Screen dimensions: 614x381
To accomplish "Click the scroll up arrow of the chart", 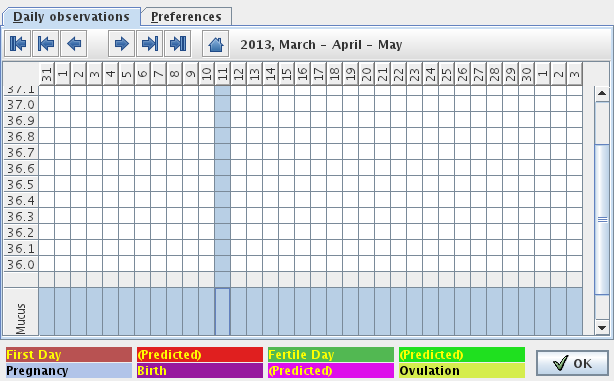I will coord(602,93).
